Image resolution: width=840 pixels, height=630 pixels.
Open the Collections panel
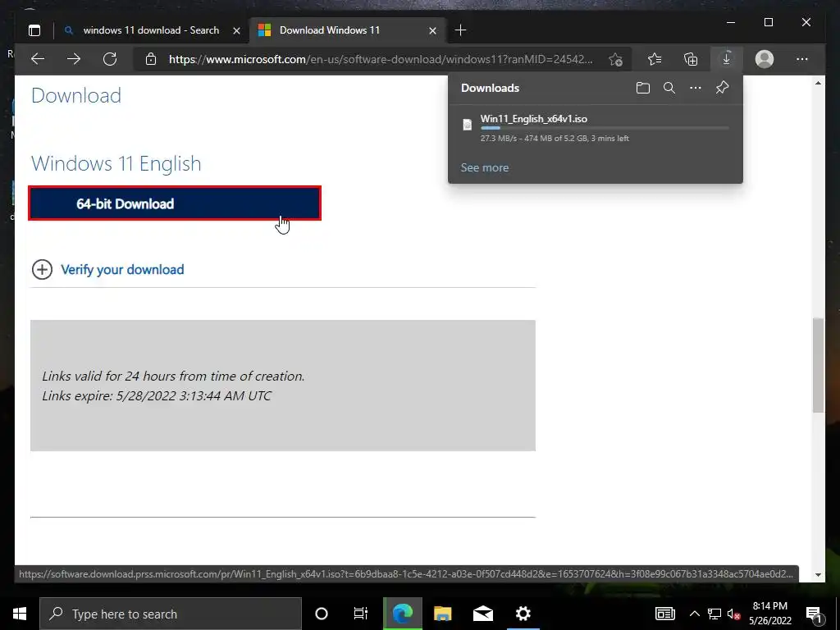(691, 59)
